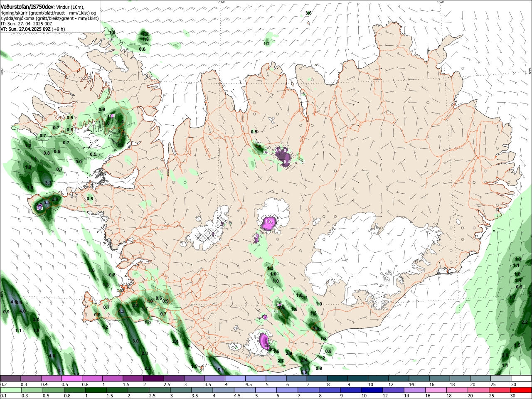Viewport: 532px width, 399px height.
Task: Select the pale green 0.1 rain legend swatch
Action: point(11,390)
